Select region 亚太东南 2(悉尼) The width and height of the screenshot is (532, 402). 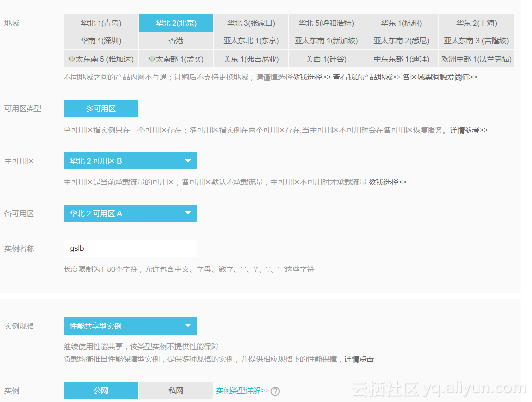click(401, 41)
